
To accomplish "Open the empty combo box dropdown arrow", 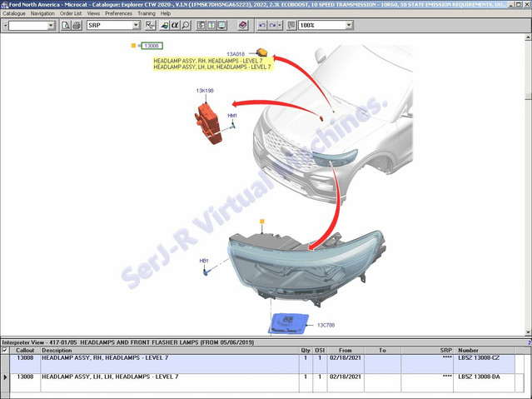I will pos(51,26).
